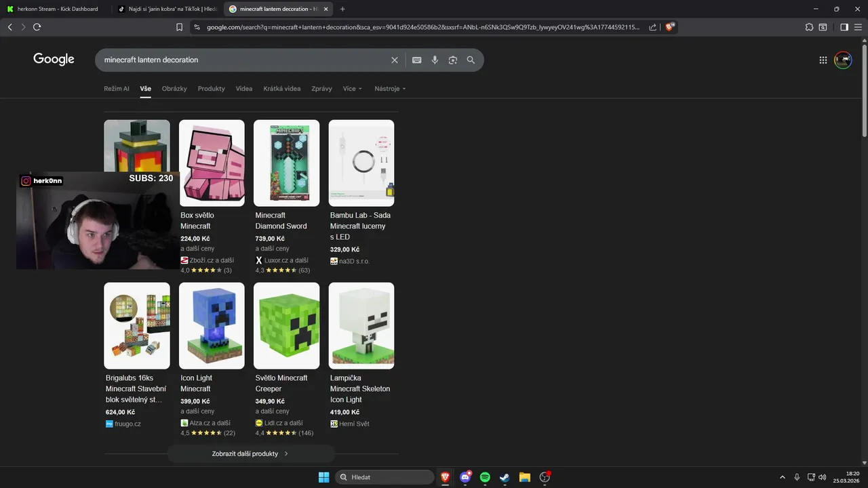868x488 pixels.
Task: Open the site settings icon beside the URL
Action: (197, 27)
